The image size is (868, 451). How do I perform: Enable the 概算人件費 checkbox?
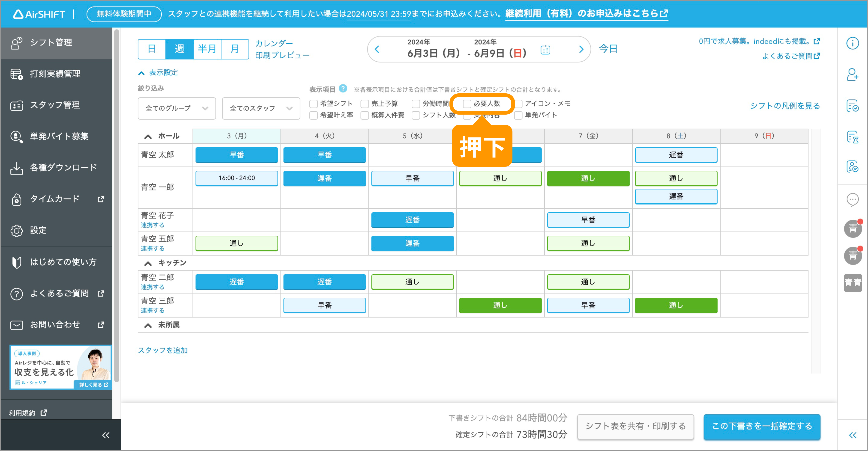tap(365, 115)
